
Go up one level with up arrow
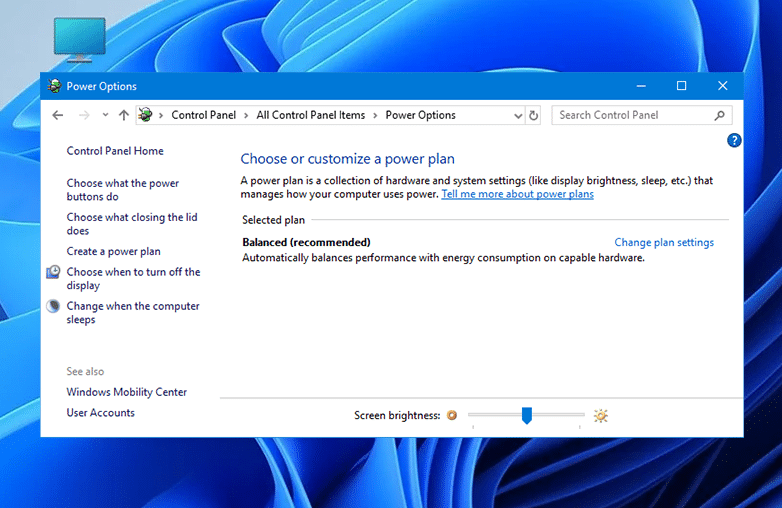[x=124, y=115]
